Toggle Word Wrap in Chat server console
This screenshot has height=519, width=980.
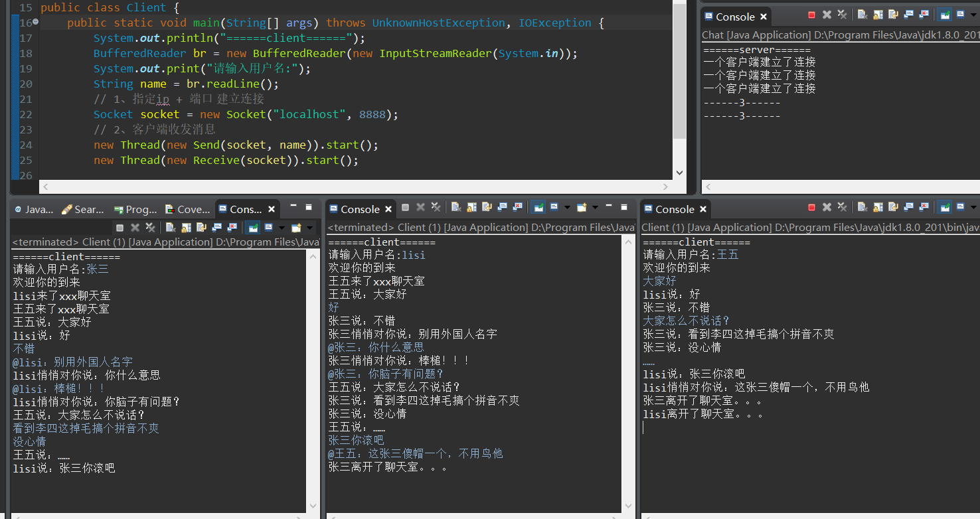[x=893, y=15]
